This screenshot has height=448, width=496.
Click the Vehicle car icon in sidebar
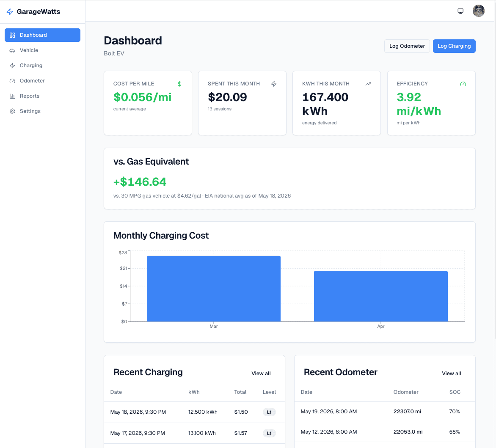(12, 50)
